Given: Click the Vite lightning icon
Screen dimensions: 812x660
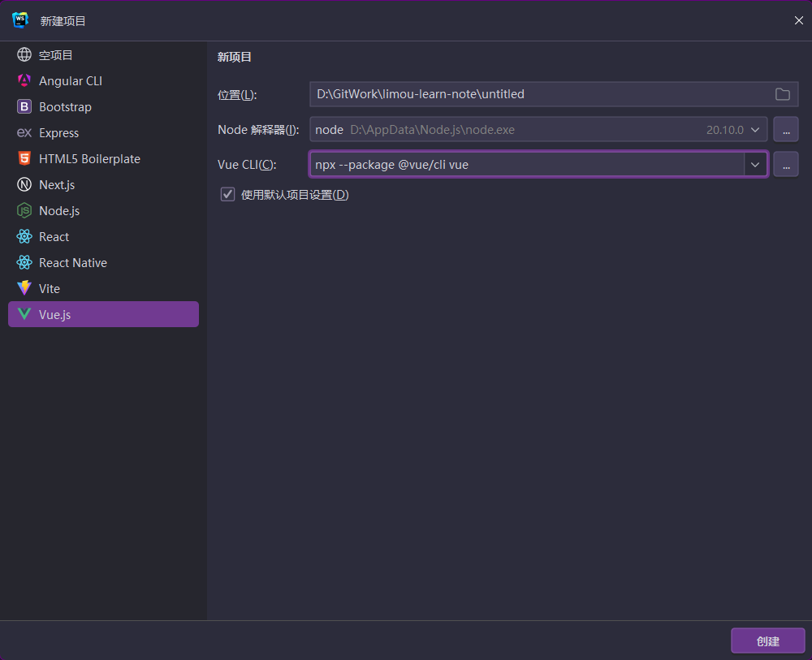Looking at the screenshot, I should point(24,289).
